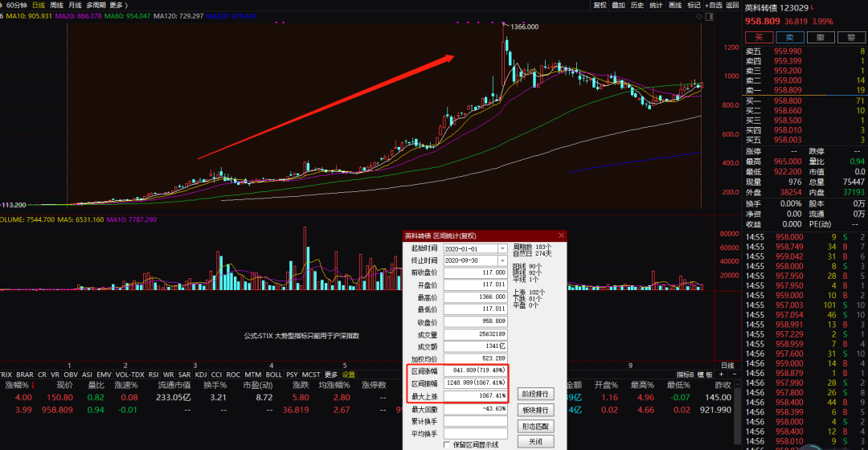Sort by 昨收 column header
The height and width of the screenshot is (450, 868).
click(723, 385)
